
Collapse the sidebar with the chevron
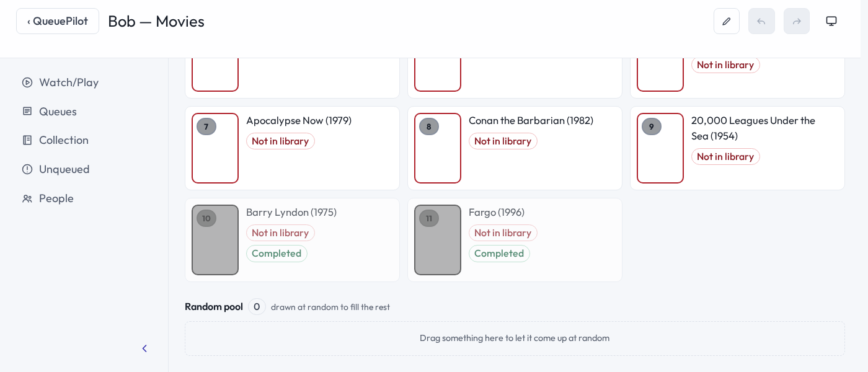click(x=144, y=348)
